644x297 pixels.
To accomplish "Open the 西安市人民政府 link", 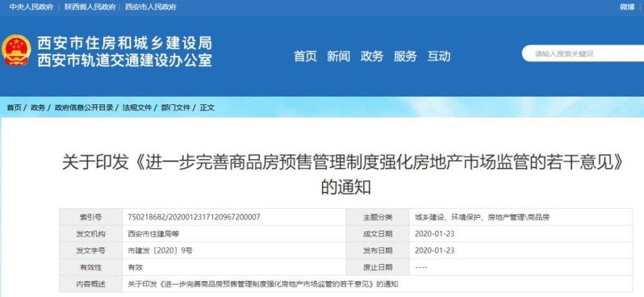I will point(150,7).
